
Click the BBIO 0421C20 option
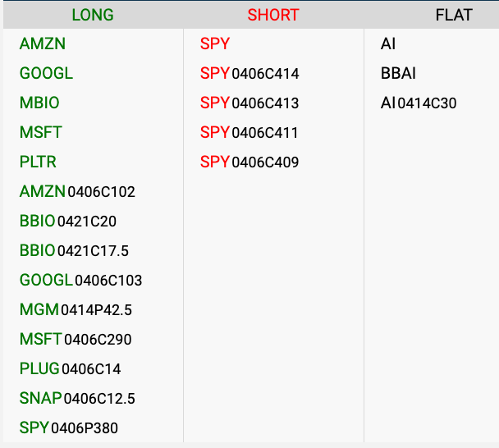pyautogui.click(x=68, y=222)
